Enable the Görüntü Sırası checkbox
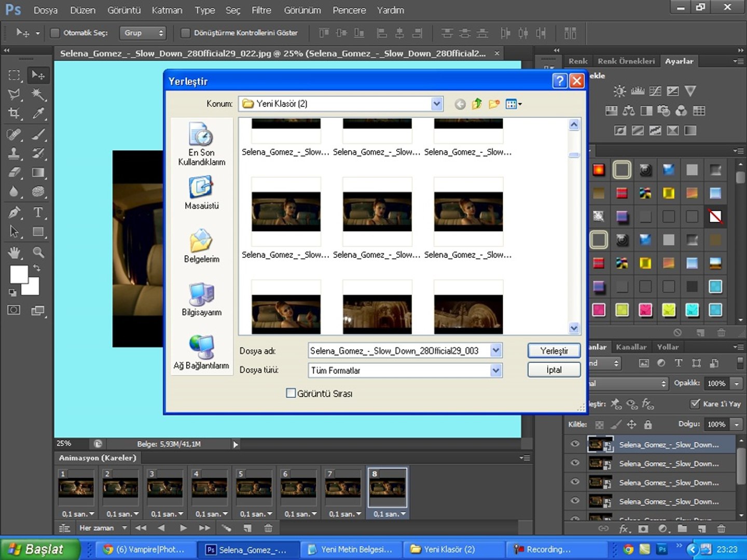The height and width of the screenshot is (560, 747). (291, 393)
